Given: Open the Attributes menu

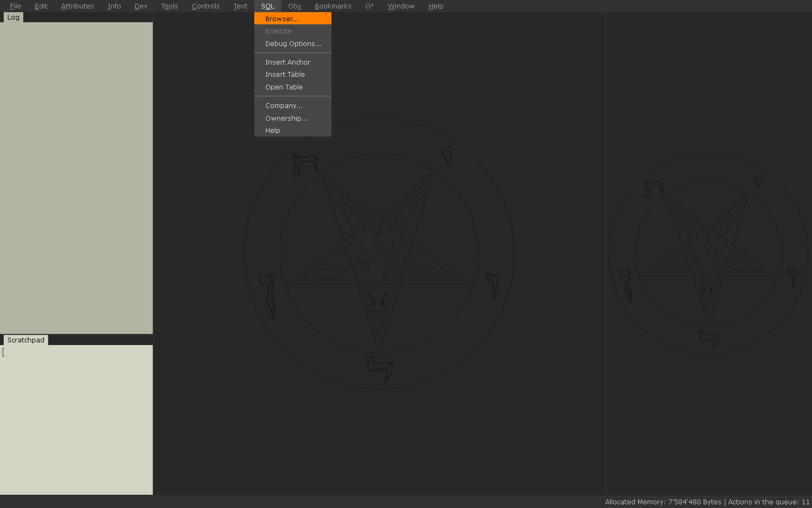Looking at the screenshot, I should click(77, 6).
